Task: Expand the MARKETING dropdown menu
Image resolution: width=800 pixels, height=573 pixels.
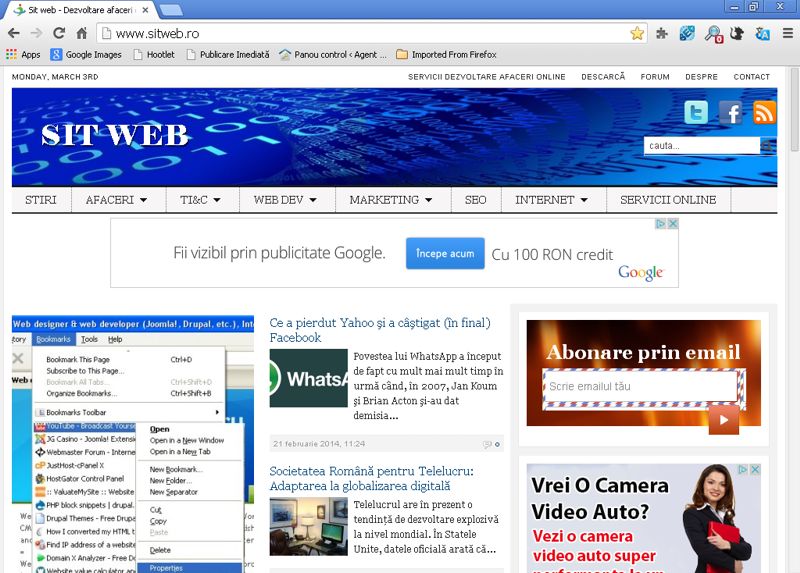Action: pyautogui.click(x=393, y=200)
